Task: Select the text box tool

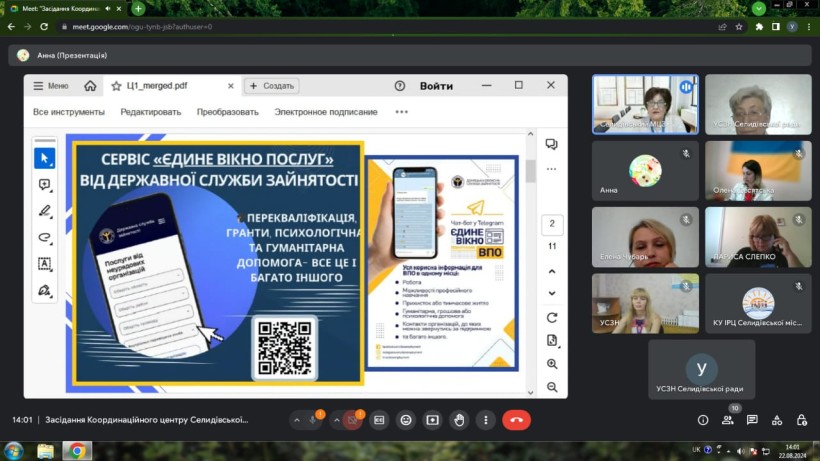Action: click(x=44, y=263)
